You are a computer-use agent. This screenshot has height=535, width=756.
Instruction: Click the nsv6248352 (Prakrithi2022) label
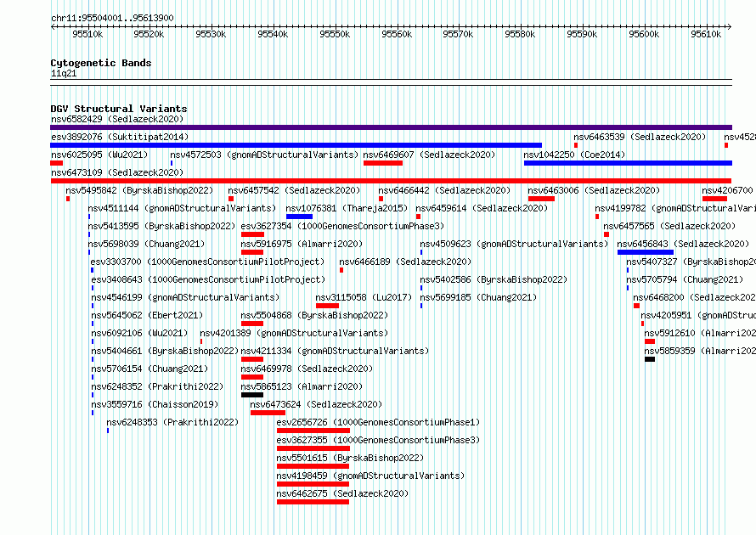coord(157,386)
